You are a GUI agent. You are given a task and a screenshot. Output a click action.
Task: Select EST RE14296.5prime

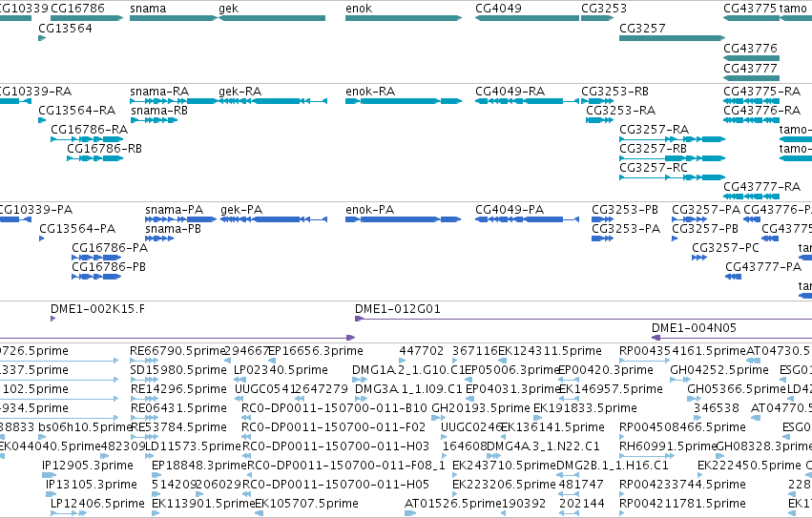tap(144, 399)
